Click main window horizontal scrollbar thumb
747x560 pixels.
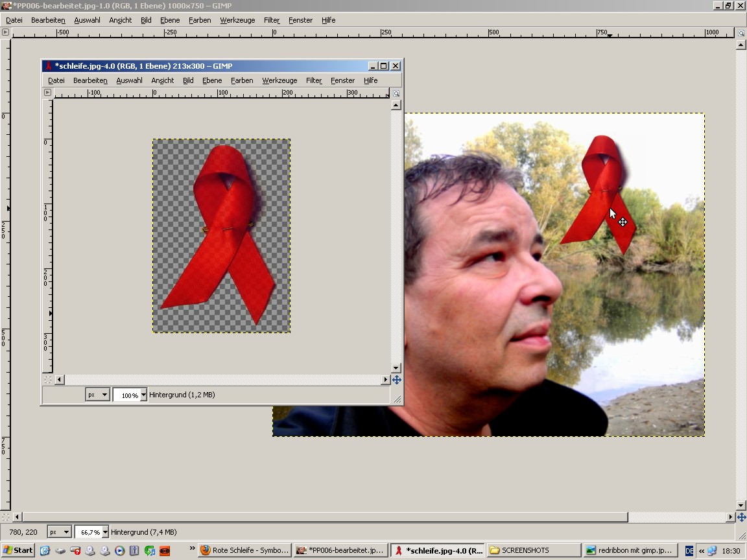(x=324, y=517)
